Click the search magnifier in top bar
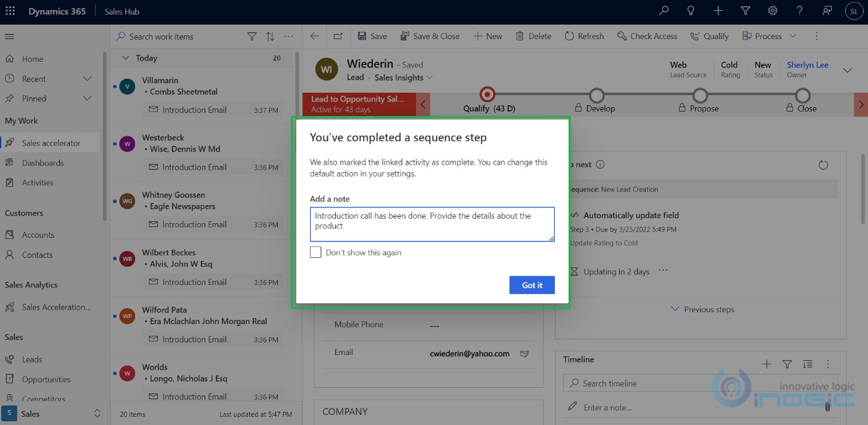The width and height of the screenshot is (868, 425). 663,11
